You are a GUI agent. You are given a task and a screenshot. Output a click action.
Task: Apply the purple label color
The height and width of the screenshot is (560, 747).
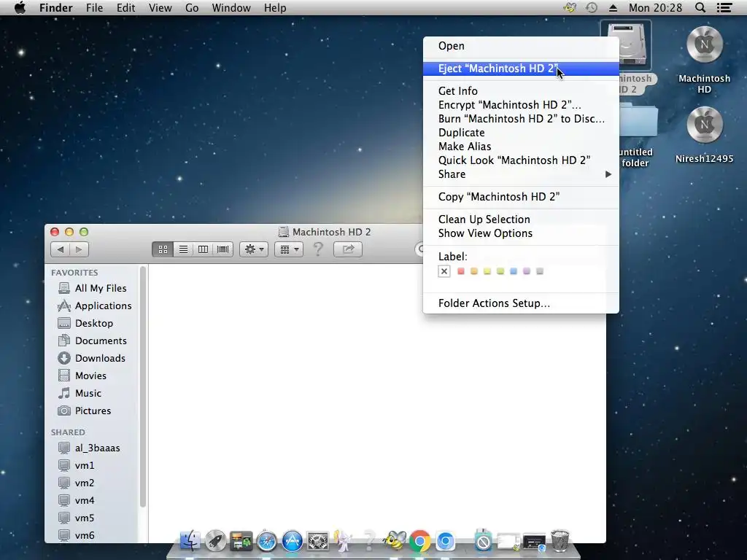click(x=527, y=271)
